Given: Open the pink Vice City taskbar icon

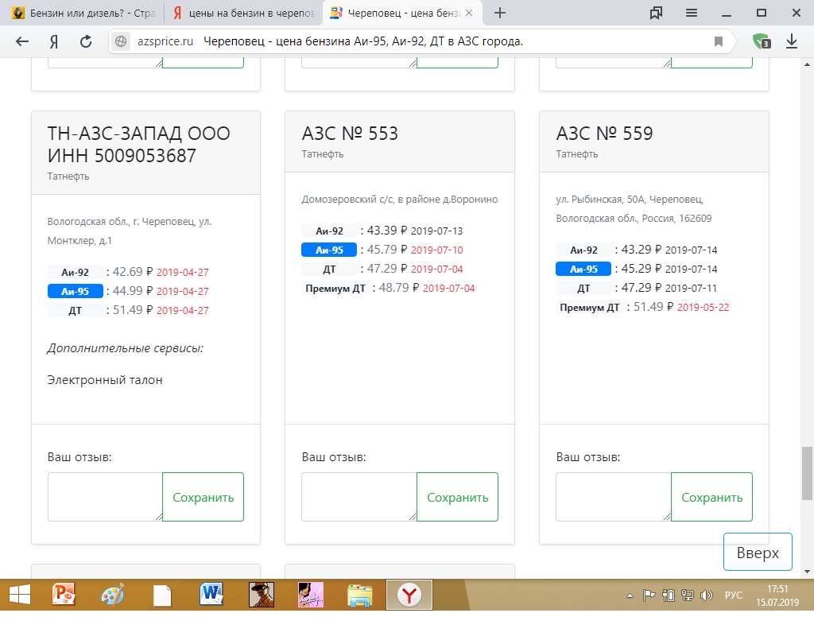Looking at the screenshot, I should [311, 595].
